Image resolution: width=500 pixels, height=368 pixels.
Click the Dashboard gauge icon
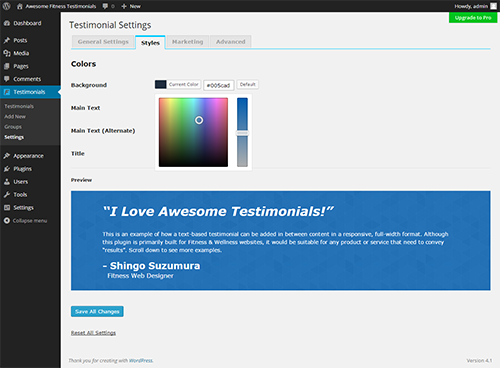point(7,23)
